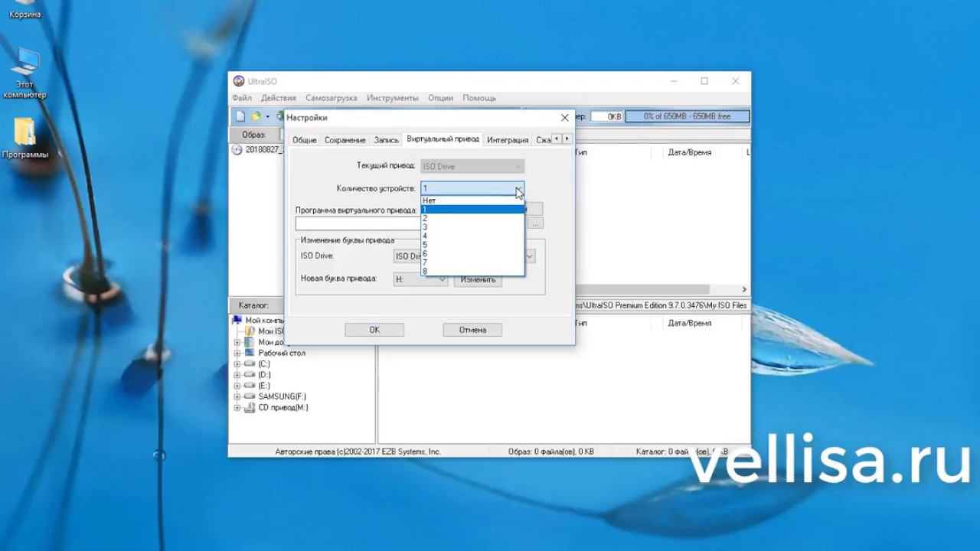The image size is (980, 551).
Task: Choose Нет in the device count list
Action: click(x=472, y=201)
